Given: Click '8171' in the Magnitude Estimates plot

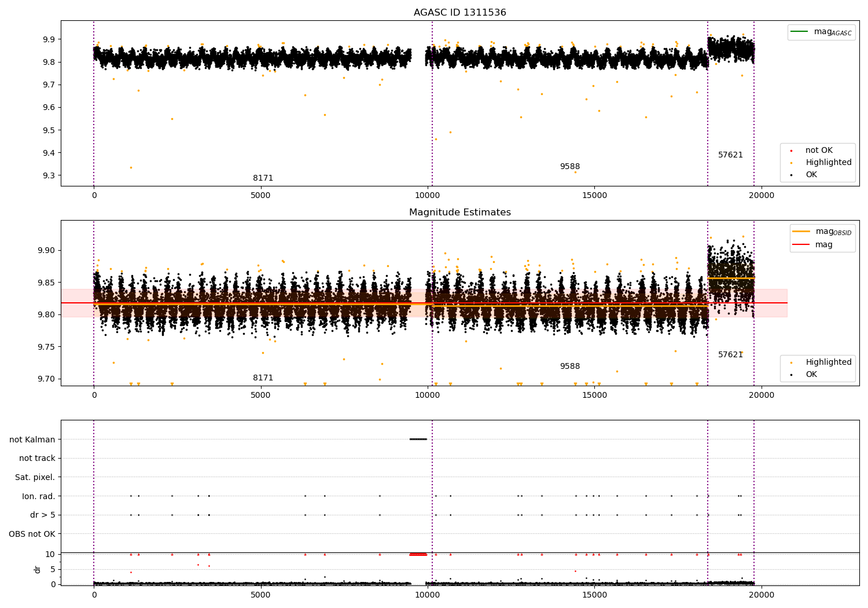Looking at the screenshot, I should 263,378.
